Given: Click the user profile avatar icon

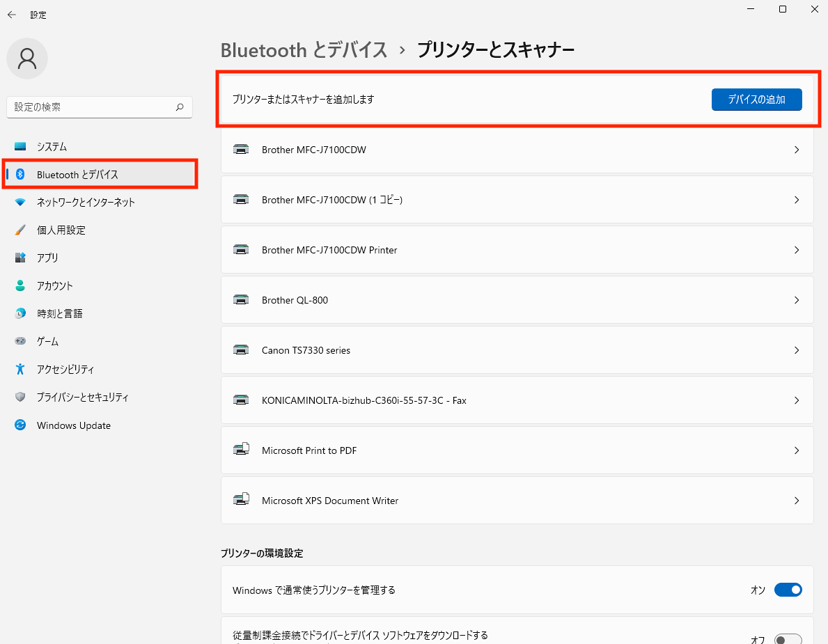Looking at the screenshot, I should [27, 58].
